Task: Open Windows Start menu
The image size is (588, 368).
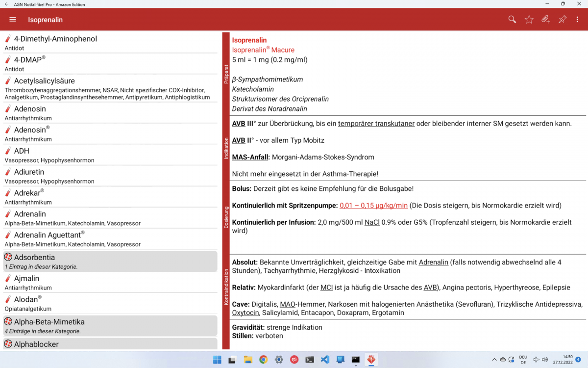Action: [217, 360]
